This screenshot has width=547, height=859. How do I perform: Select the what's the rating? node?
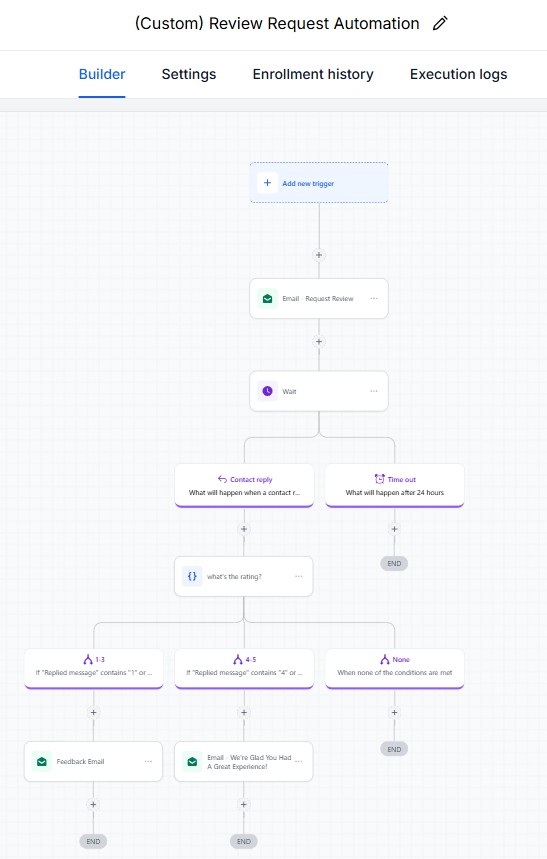click(x=244, y=576)
